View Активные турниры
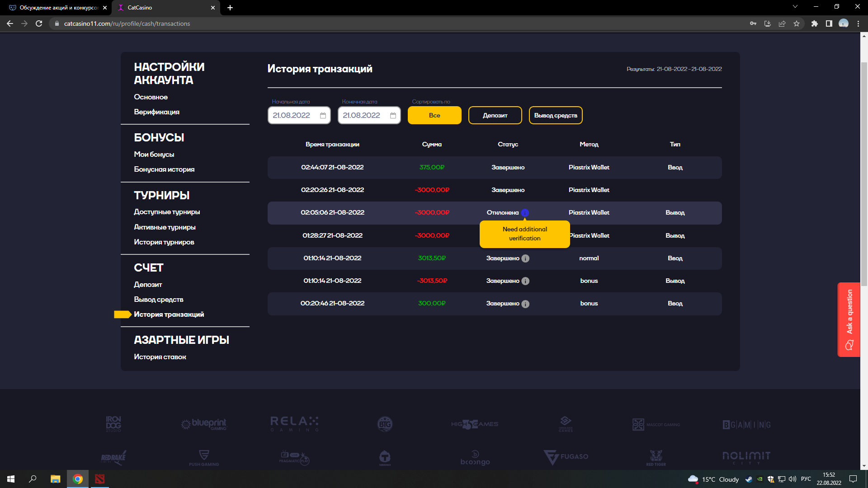Viewport: 868px width, 488px height. click(165, 227)
